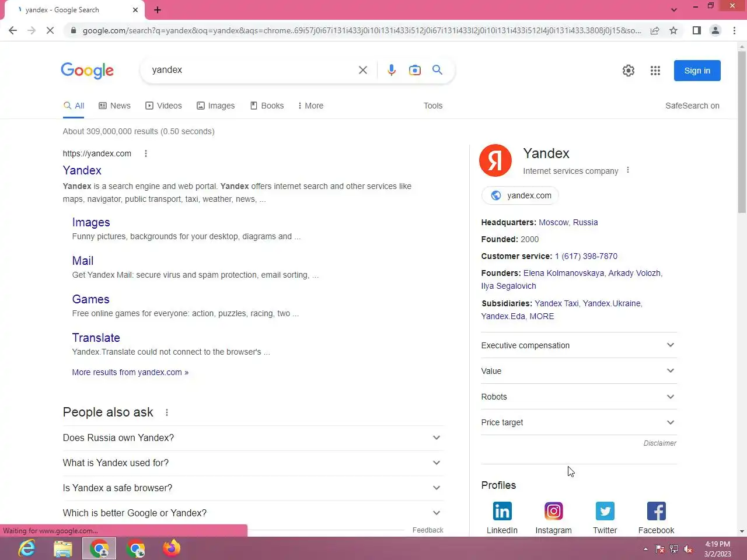Viewport: 747px width, 560px height.
Task: Switch to the Images search tab
Action: pos(215,106)
